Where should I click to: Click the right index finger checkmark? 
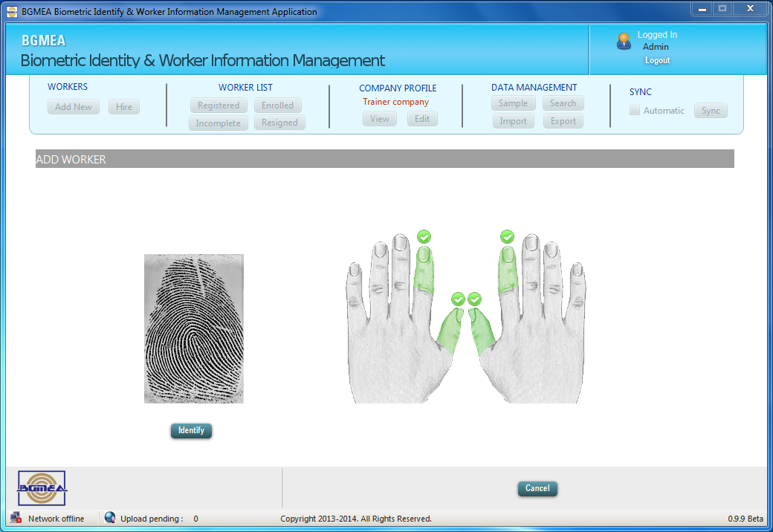[x=507, y=237]
